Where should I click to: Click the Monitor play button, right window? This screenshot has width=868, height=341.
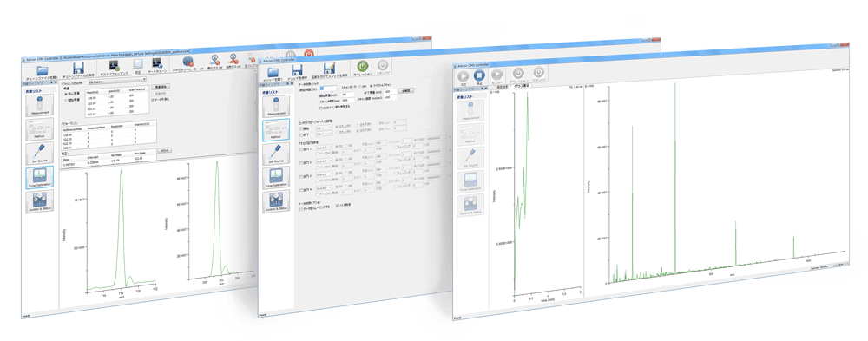point(497,74)
